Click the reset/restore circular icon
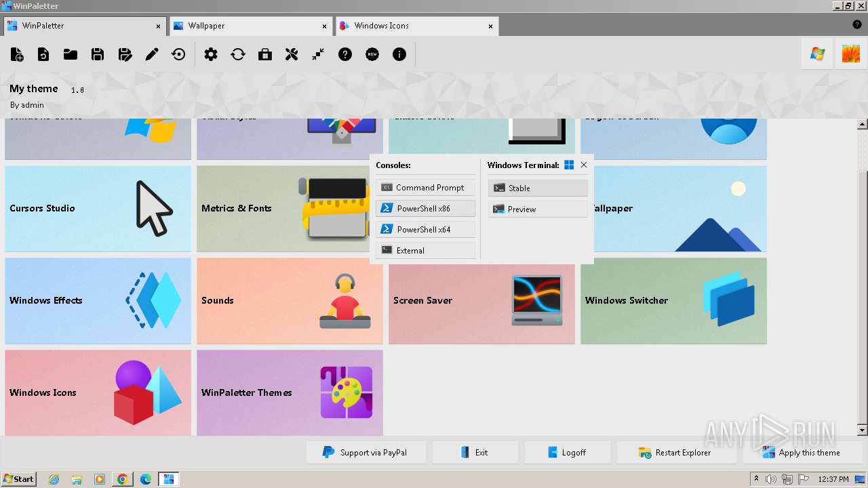 click(179, 54)
